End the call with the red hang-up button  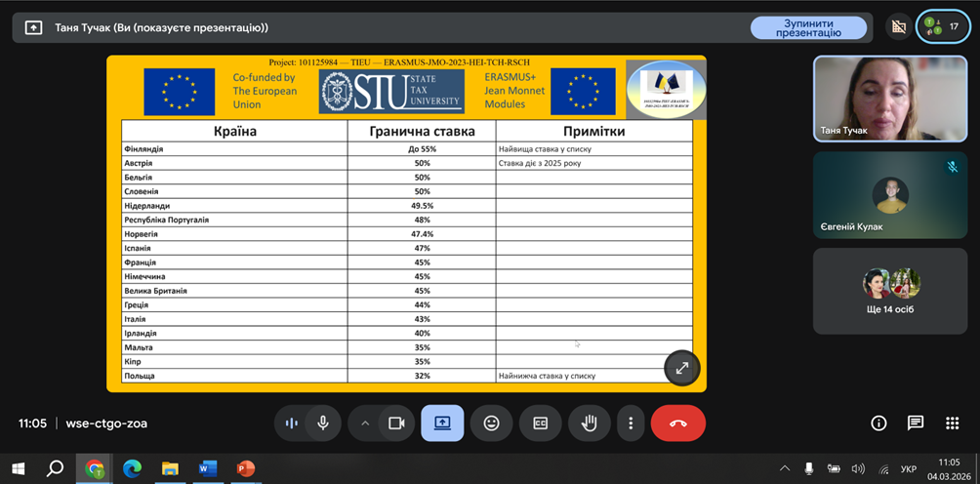tap(678, 423)
